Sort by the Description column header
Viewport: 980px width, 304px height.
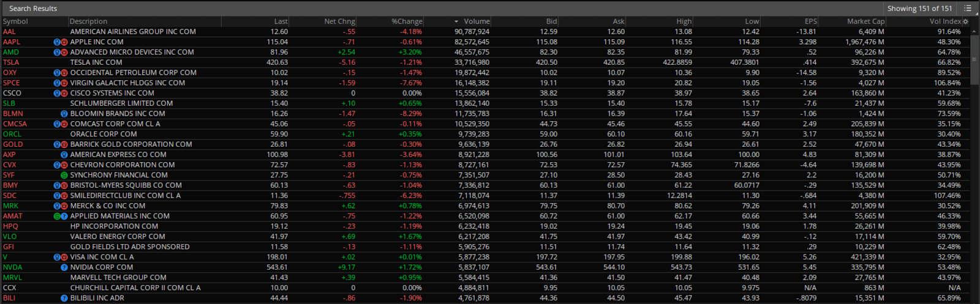[x=88, y=21]
